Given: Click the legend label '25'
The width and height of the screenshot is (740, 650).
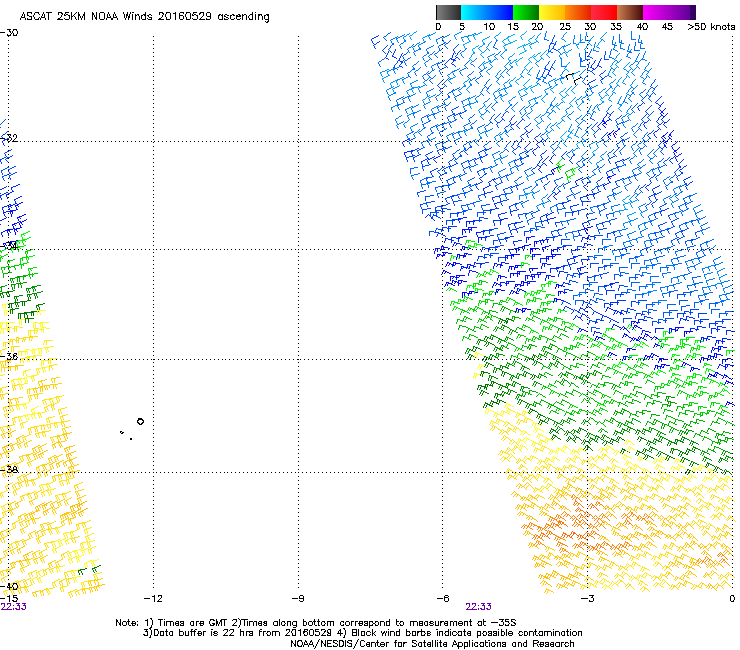Looking at the screenshot, I should click(565, 27).
